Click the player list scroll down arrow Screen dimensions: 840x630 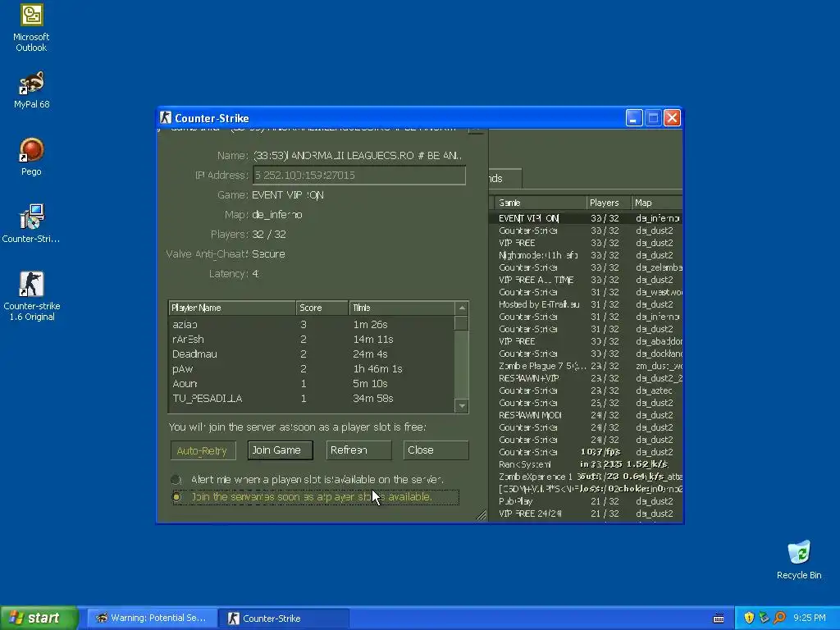461,406
